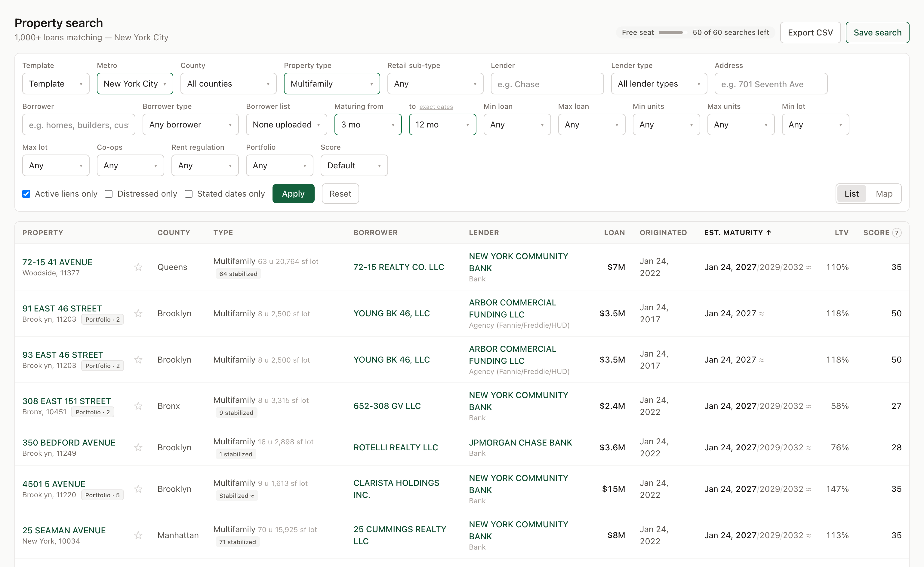Sort by the Loan column header
The image size is (924, 567).
(614, 232)
